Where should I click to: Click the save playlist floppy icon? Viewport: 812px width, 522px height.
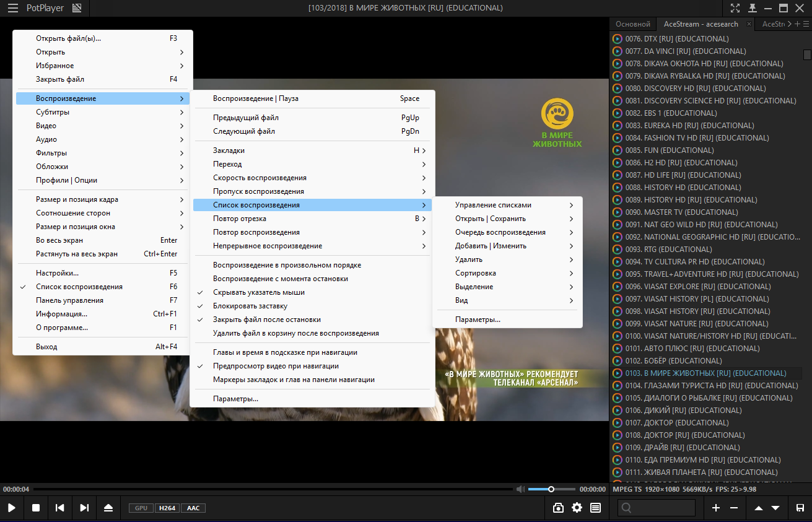click(800, 508)
